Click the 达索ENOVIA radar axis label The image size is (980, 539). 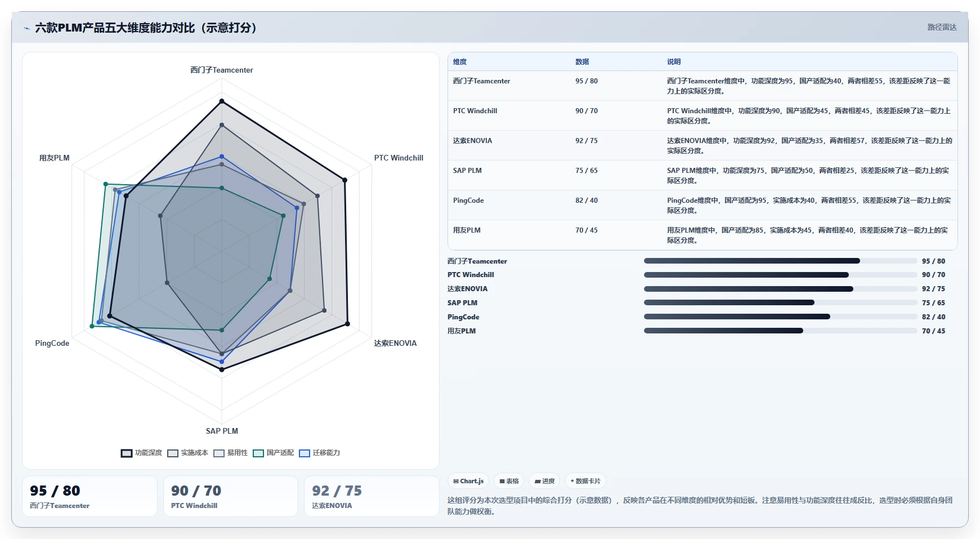(395, 343)
